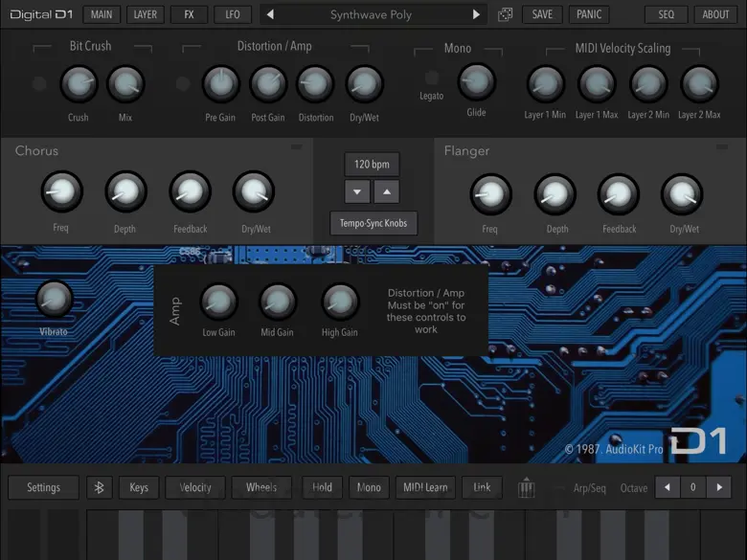747x560 pixels.
Task: Click the random preset dice icon
Action: (505, 14)
